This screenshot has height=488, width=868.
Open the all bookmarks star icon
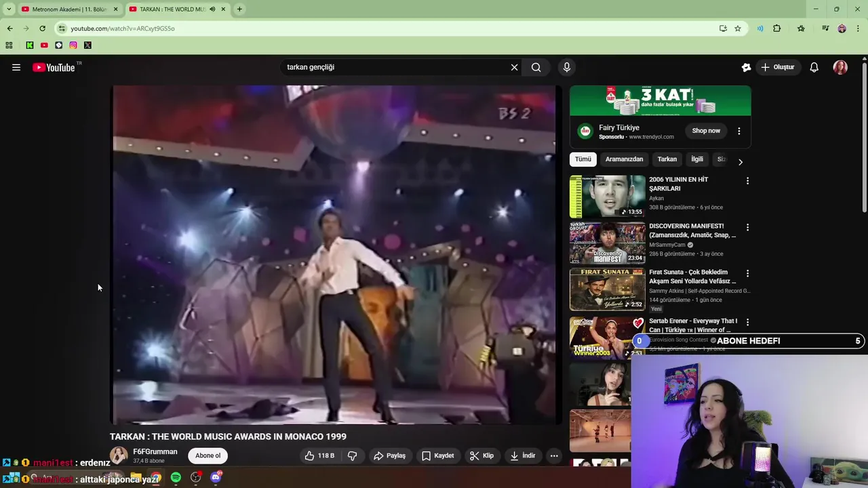[x=801, y=28]
